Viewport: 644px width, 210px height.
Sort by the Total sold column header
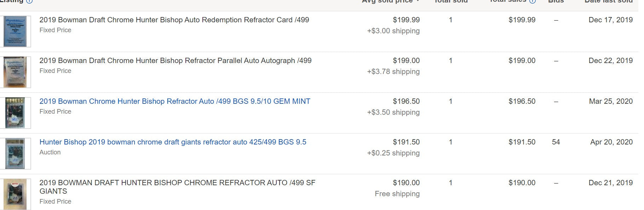(x=451, y=1)
